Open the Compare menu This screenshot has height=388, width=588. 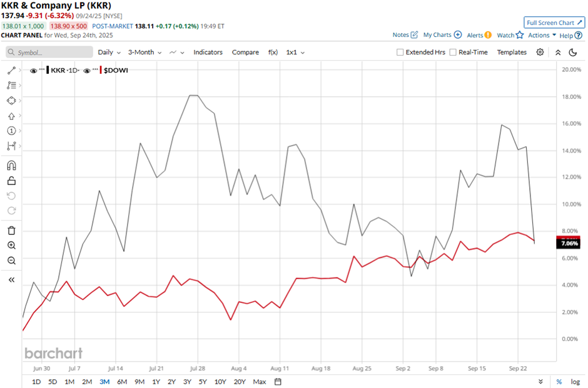click(245, 52)
